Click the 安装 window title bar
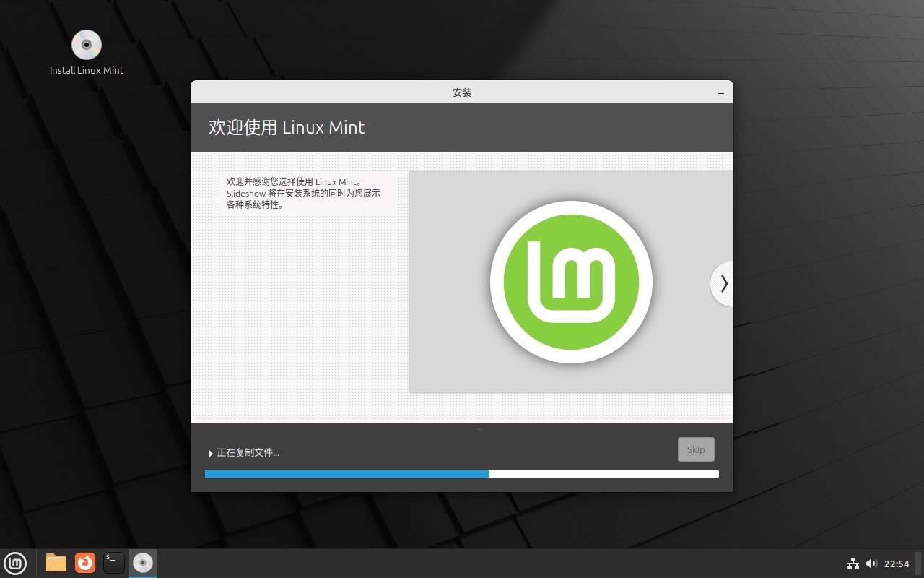924x578 pixels. pos(461,92)
